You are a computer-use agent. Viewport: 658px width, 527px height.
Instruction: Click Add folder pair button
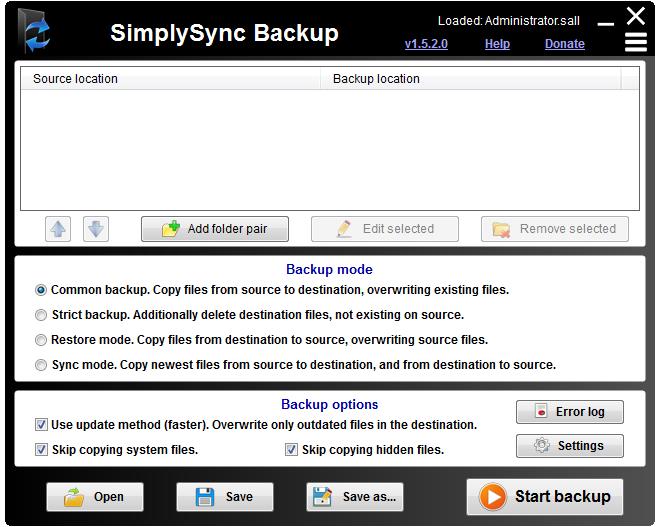[x=215, y=229]
